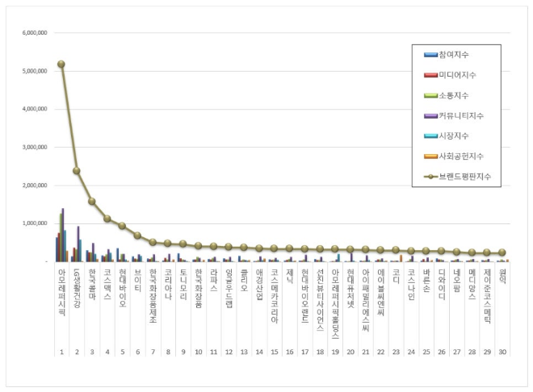
Task: Select the red 미디어지수 legend swatch
Action: (x=431, y=75)
